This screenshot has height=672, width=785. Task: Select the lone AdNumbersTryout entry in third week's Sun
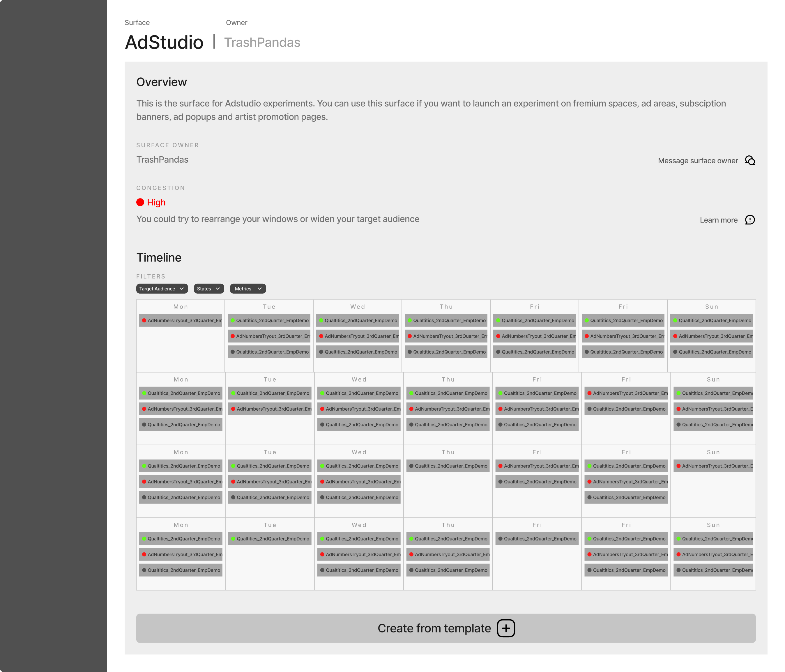pyautogui.click(x=713, y=466)
